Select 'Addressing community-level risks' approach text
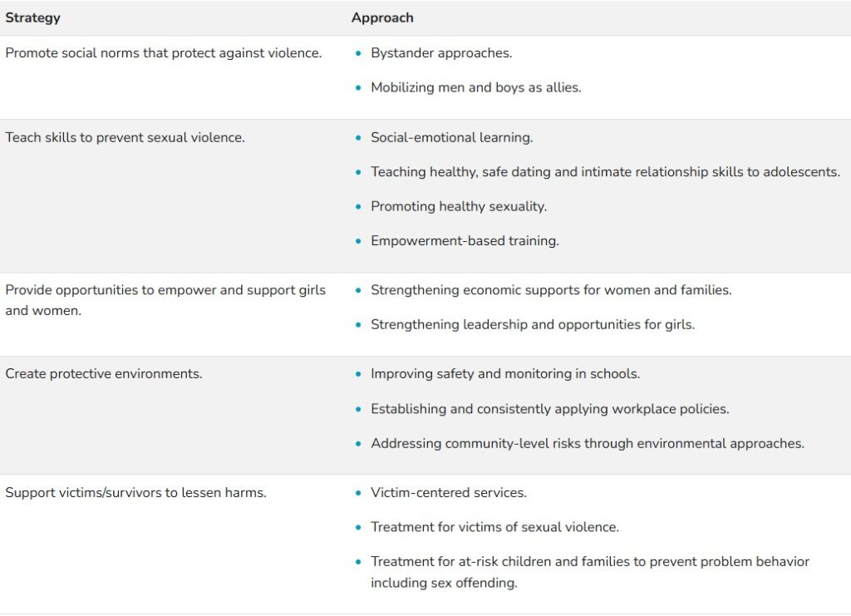 [x=588, y=443]
